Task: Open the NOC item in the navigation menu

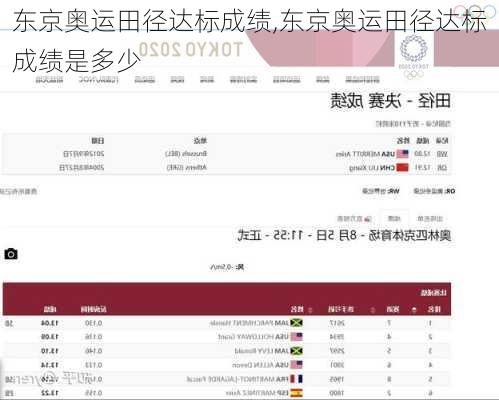Action: click(x=98, y=80)
